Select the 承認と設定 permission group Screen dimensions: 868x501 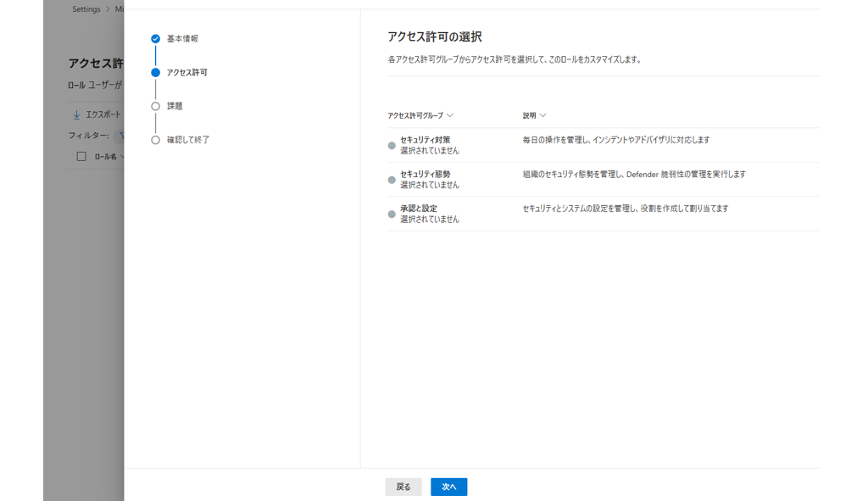tap(419, 209)
